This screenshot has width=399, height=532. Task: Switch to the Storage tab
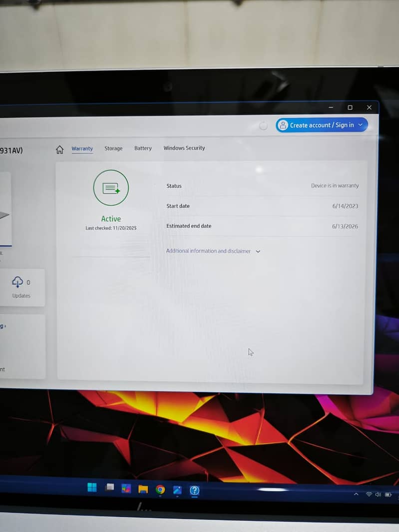coord(113,148)
